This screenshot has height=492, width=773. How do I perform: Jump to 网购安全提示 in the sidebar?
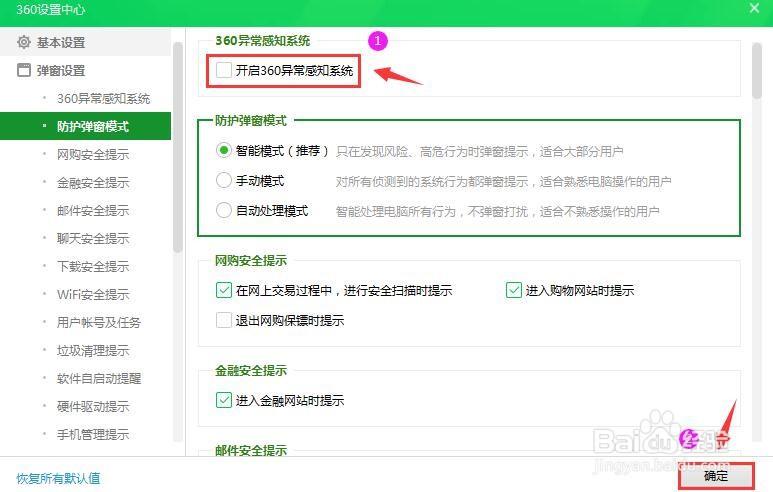coord(93,154)
